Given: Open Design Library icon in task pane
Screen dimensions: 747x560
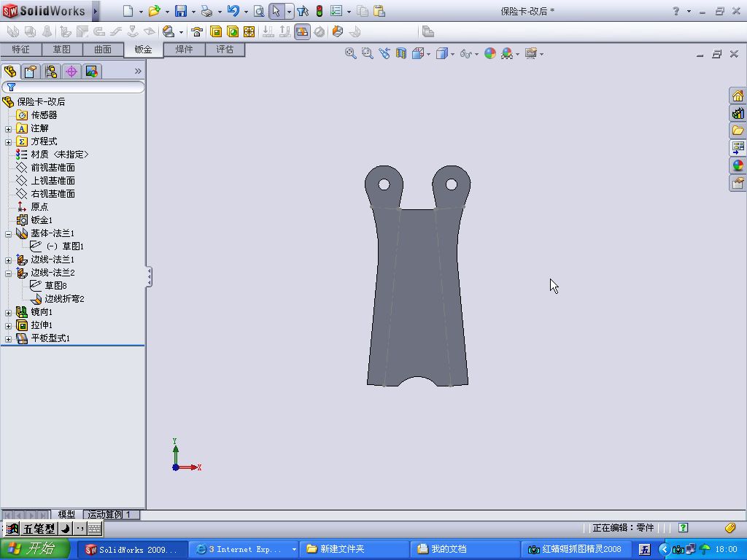Looking at the screenshot, I should point(738,113).
